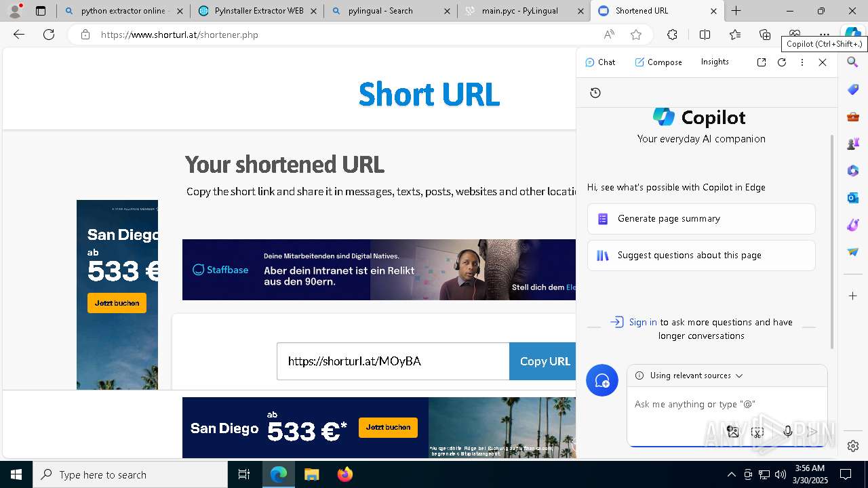Reload the current page
The width and height of the screenshot is (868, 488).
coord(49,35)
